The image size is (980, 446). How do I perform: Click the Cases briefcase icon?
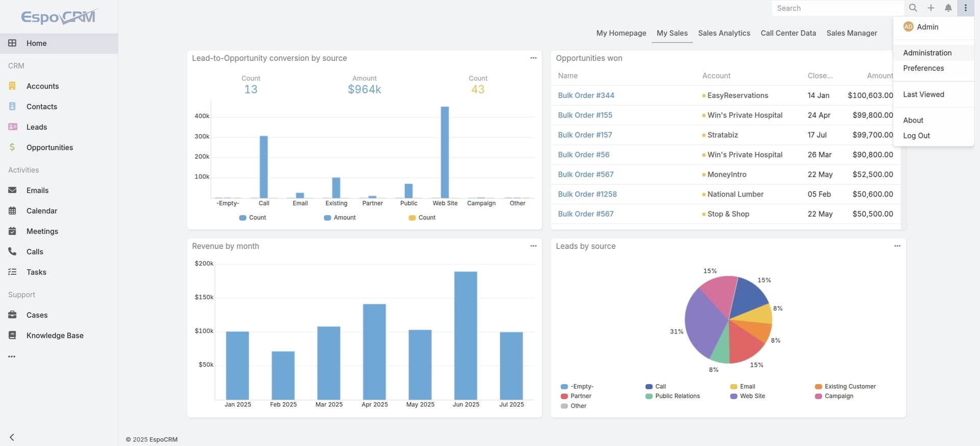pyautogui.click(x=12, y=315)
